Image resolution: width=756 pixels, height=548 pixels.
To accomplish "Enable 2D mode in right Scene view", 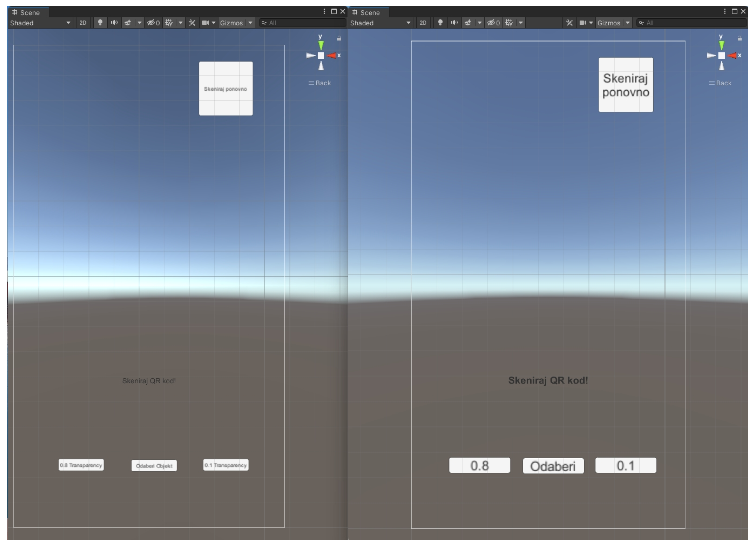I will [x=423, y=23].
